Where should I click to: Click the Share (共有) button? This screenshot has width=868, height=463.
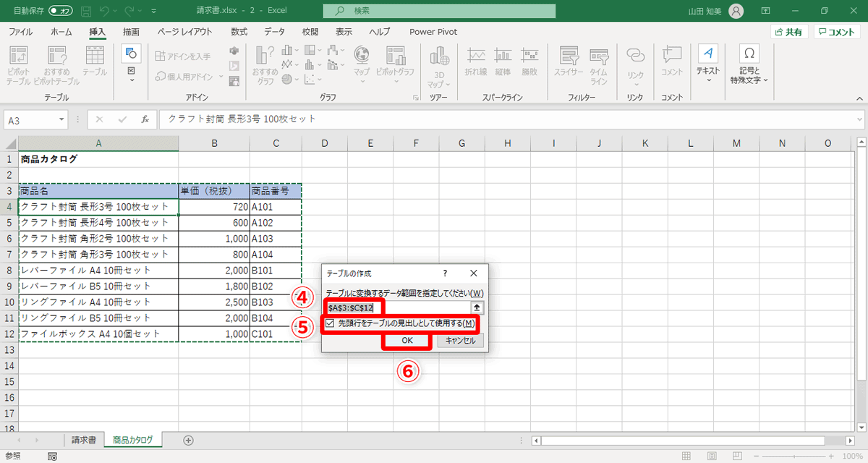coord(789,32)
